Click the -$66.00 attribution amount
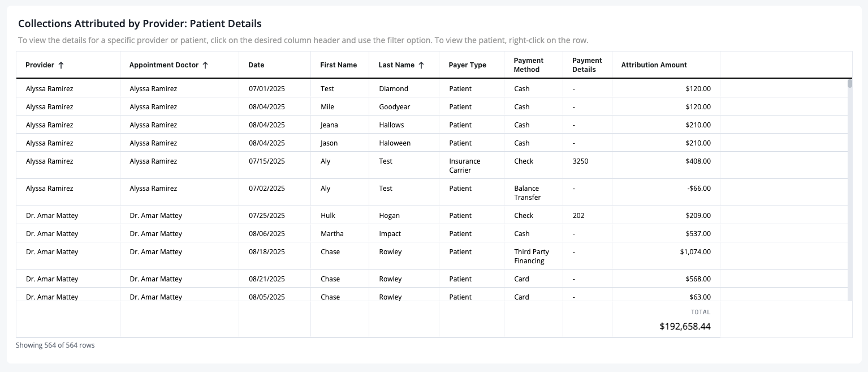The width and height of the screenshot is (868, 372). [699, 189]
